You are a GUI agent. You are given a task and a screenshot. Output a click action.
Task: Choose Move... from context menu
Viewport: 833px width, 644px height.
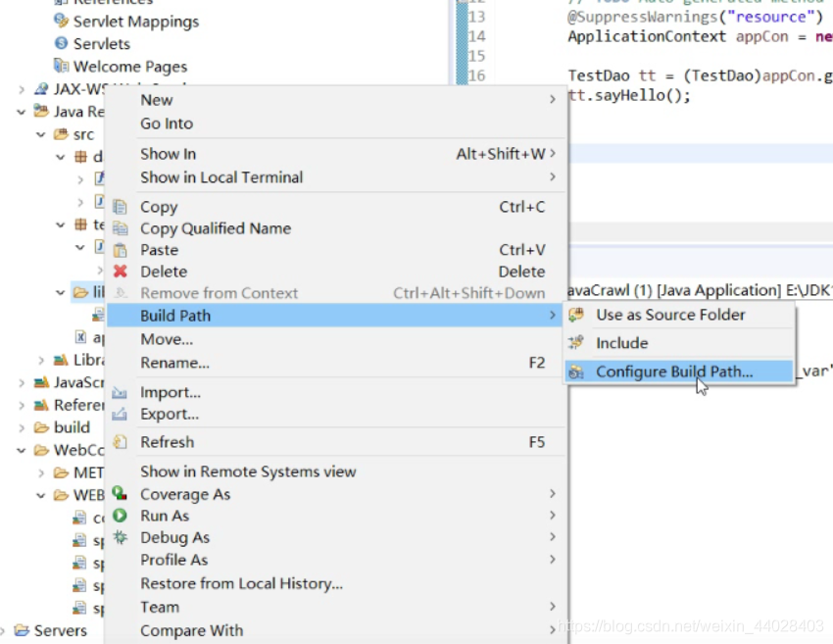point(336,339)
